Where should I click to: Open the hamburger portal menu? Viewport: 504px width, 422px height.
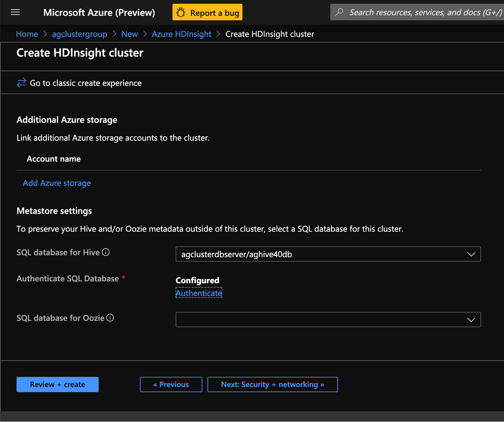point(15,12)
